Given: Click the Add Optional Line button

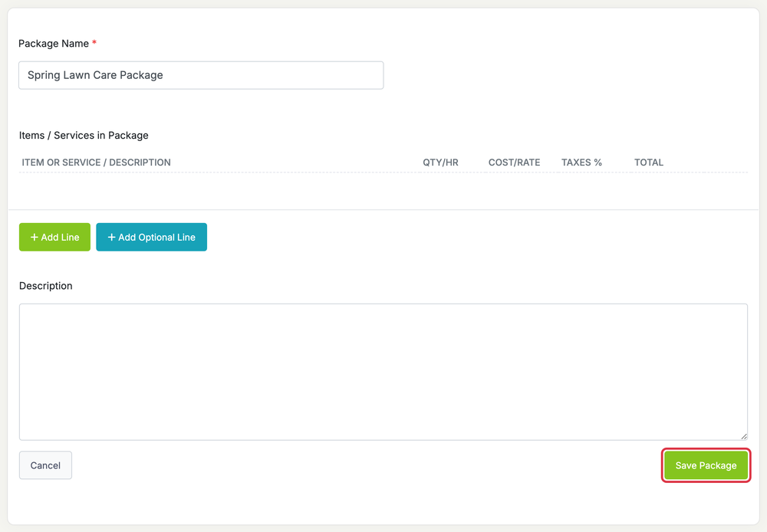Looking at the screenshot, I should (x=152, y=237).
